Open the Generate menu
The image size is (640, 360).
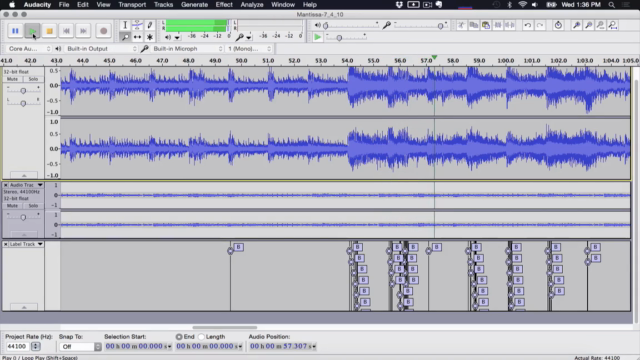194,4
